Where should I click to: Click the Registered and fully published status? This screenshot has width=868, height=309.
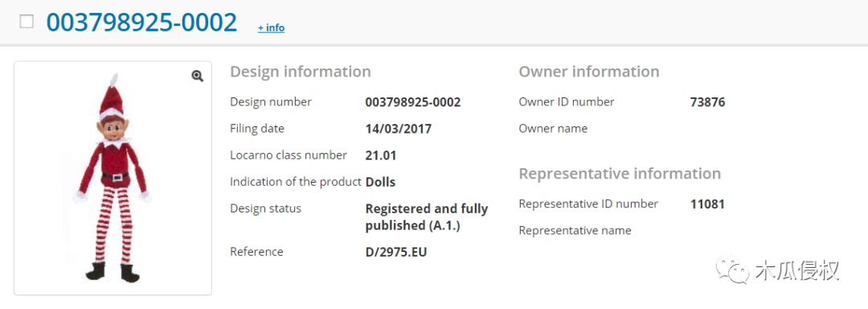(427, 217)
